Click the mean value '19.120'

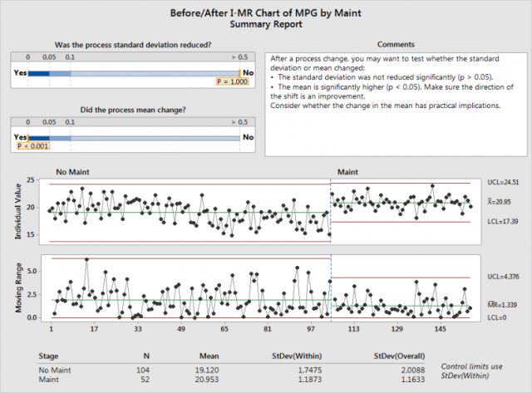(x=207, y=370)
